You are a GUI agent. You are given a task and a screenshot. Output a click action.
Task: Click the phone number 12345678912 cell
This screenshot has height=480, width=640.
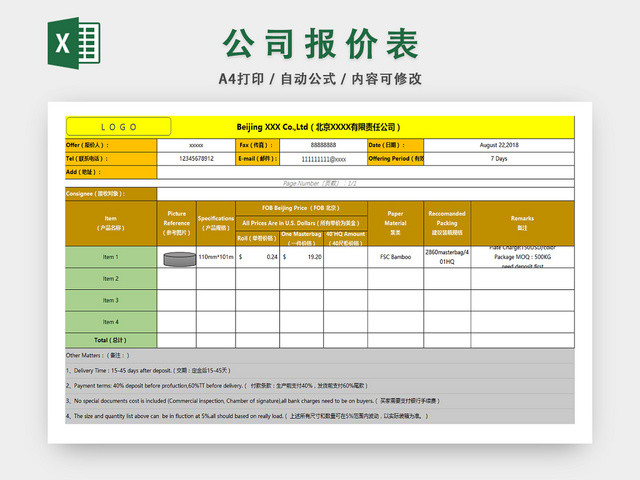(196, 159)
